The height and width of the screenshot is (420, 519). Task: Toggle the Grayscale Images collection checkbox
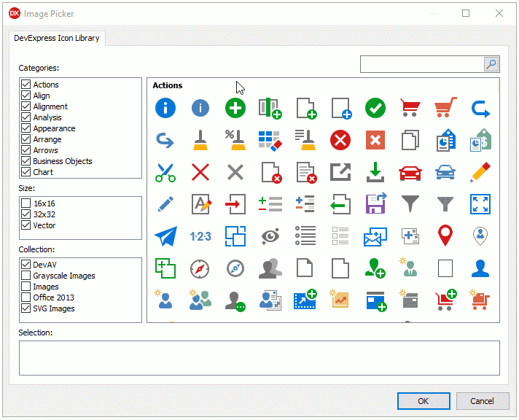pyautogui.click(x=26, y=276)
